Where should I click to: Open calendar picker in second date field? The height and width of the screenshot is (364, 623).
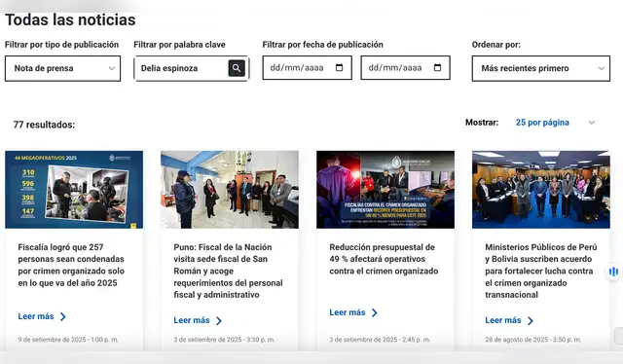[437, 67]
